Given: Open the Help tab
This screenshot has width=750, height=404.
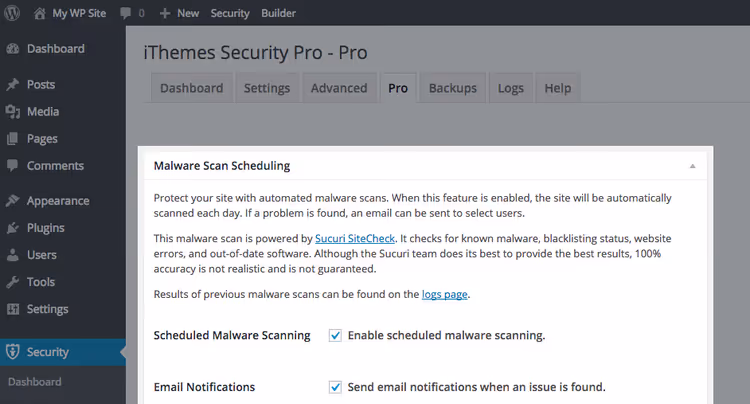Looking at the screenshot, I should pos(558,88).
